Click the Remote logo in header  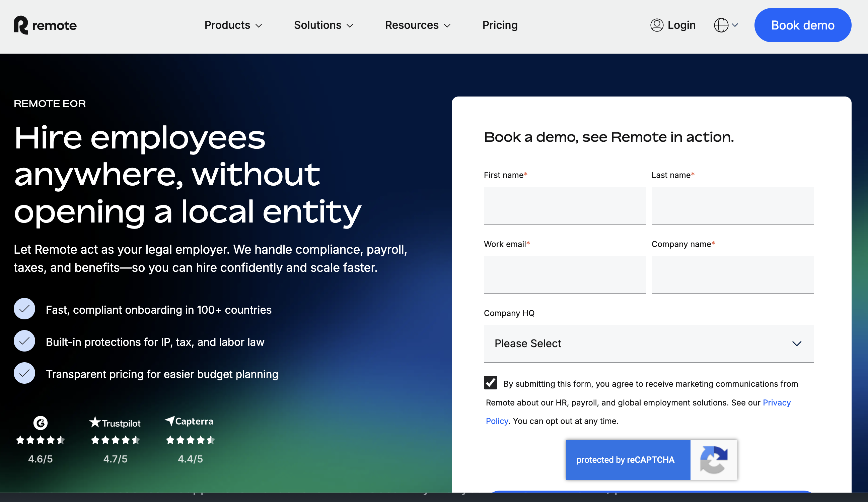[x=45, y=25]
